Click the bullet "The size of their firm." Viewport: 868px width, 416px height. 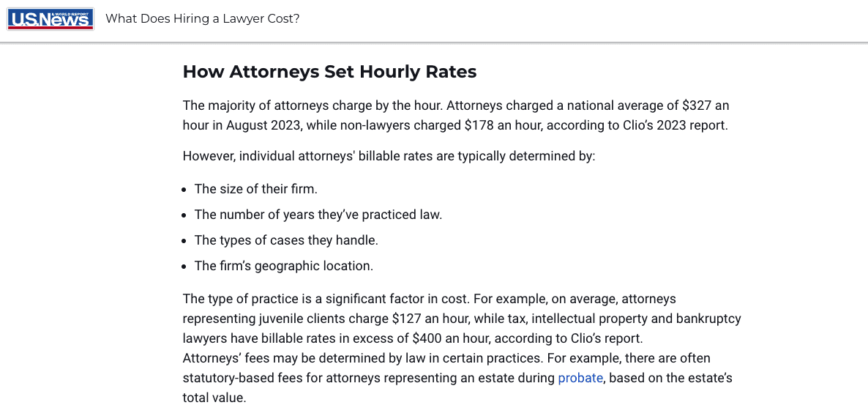tap(255, 189)
